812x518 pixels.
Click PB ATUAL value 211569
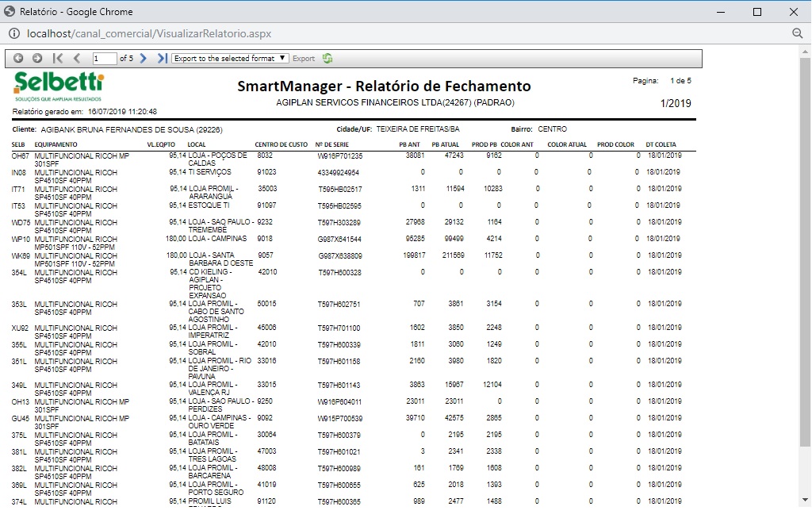(x=453, y=255)
